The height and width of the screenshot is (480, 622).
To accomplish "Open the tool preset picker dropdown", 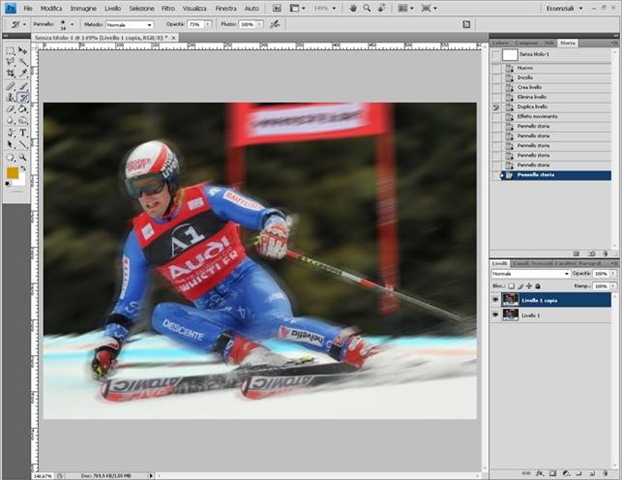I will click(x=24, y=25).
